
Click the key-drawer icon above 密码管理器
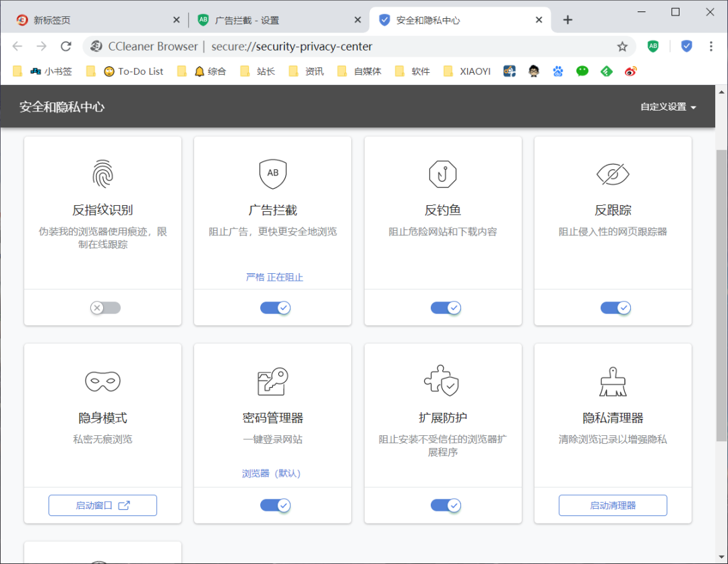click(x=272, y=380)
